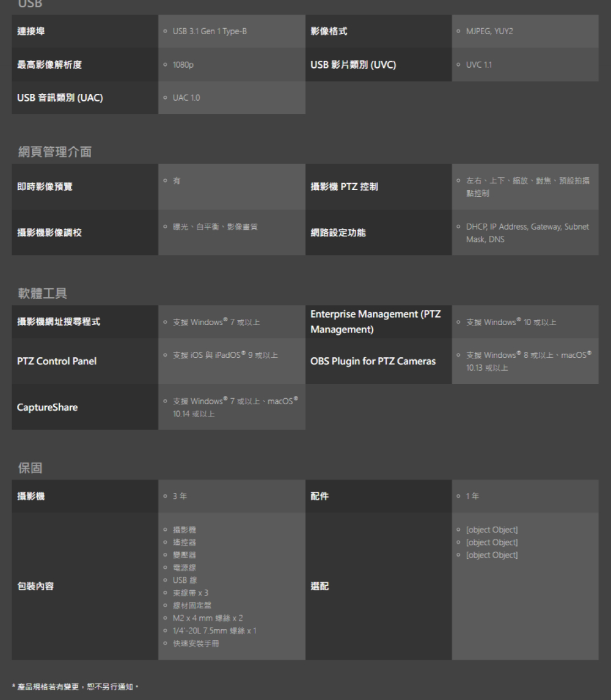The width and height of the screenshot is (611, 700).
Task: Select the OBS Plugin for PTZ Cameras label
Action: (x=373, y=361)
